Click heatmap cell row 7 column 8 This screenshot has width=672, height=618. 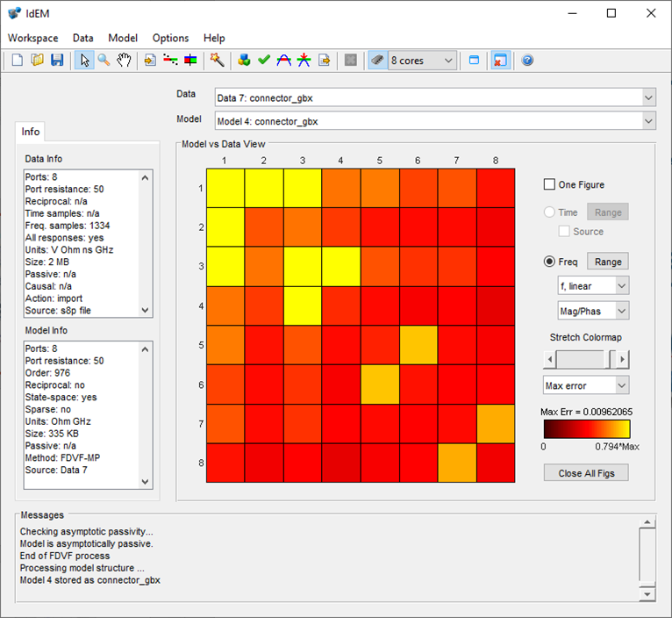tap(496, 424)
